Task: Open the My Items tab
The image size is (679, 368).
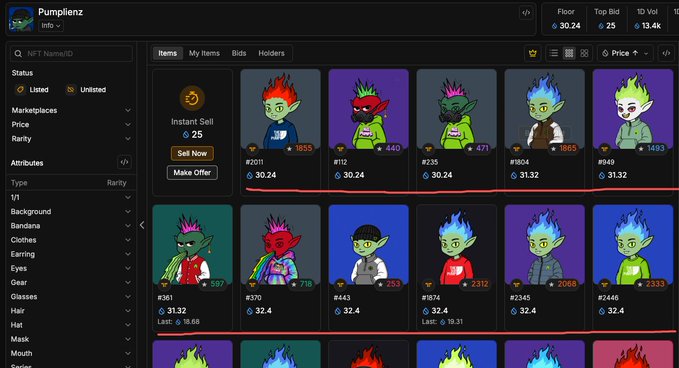Action: [x=204, y=53]
